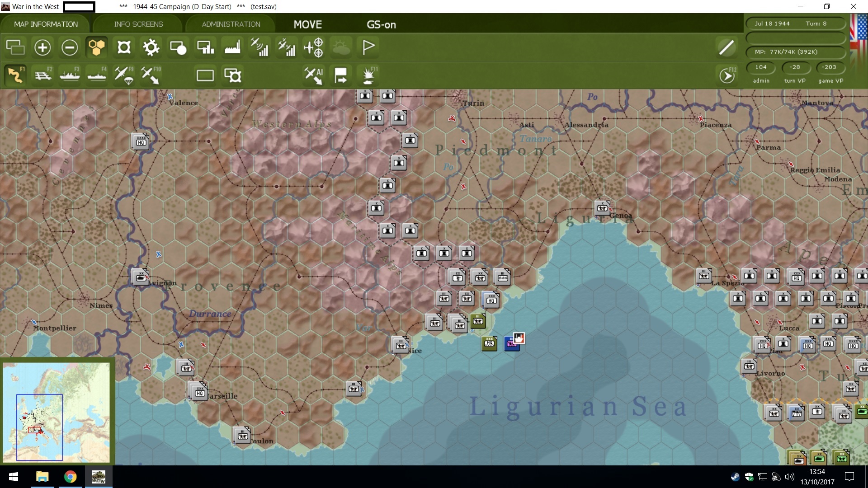
Task: Select the unit counter at Avignon
Action: 141,277
